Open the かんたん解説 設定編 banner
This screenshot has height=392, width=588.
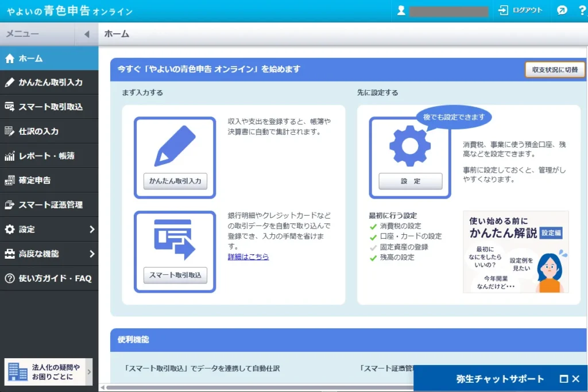pos(516,252)
